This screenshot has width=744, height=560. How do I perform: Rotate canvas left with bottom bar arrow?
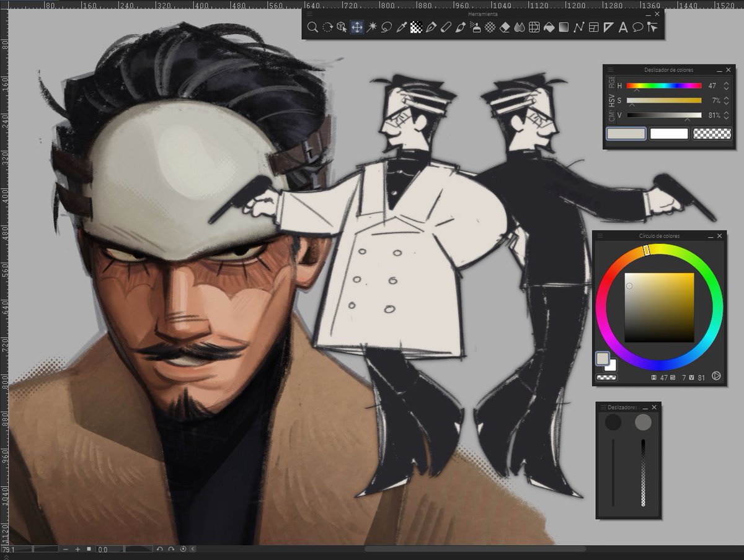pos(160,549)
